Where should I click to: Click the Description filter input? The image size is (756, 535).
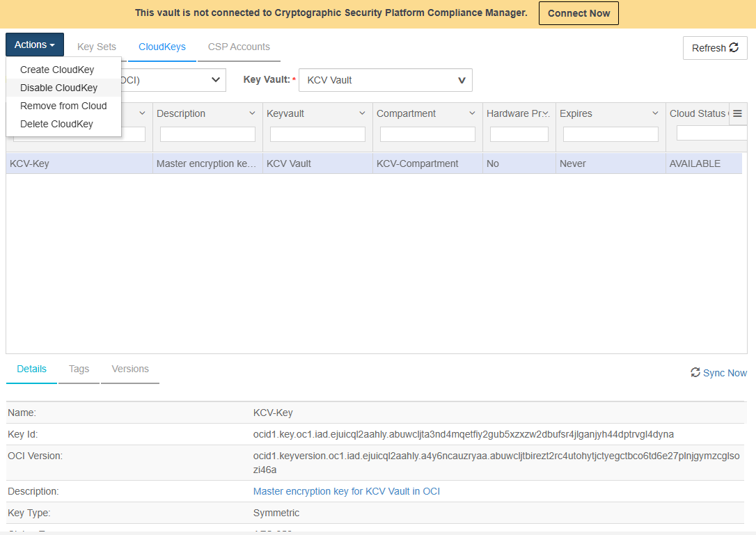tap(207, 134)
